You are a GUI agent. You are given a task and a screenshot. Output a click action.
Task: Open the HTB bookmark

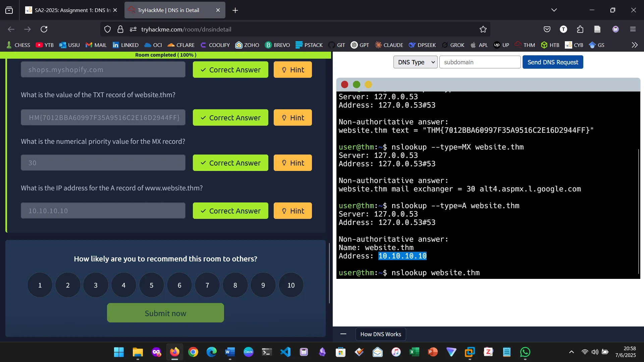[550, 45]
